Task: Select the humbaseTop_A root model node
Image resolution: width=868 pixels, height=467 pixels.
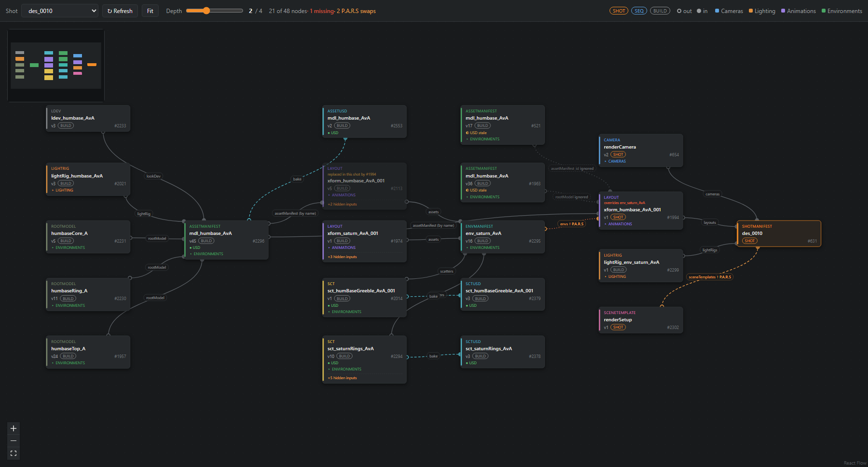Action: tap(88, 352)
